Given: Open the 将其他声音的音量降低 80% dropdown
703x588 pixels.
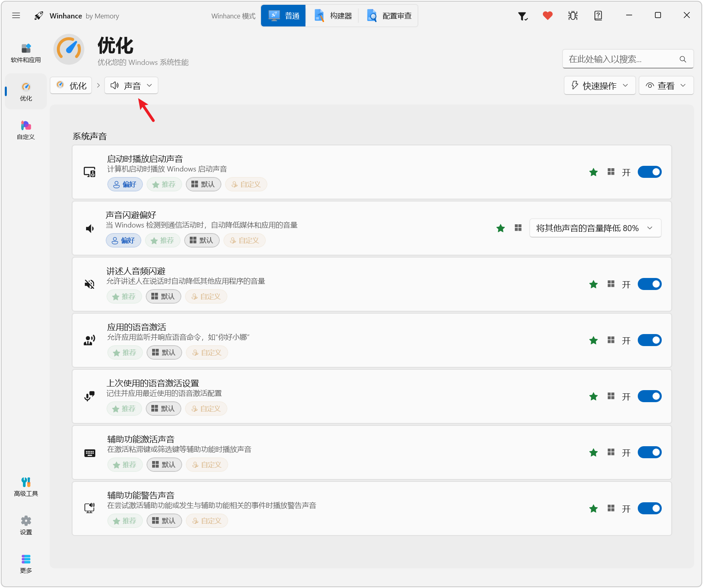Looking at the screenshot, I should point(595,228).
